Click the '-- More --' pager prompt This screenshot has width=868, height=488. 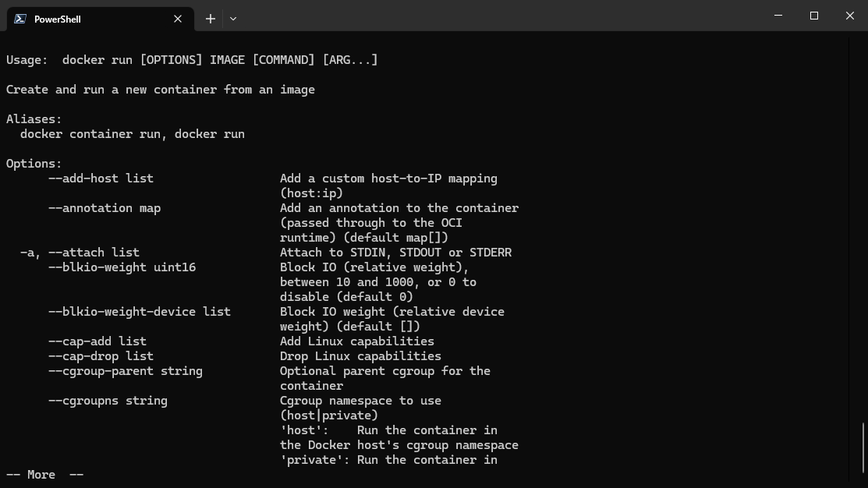(x=44, y=475)
